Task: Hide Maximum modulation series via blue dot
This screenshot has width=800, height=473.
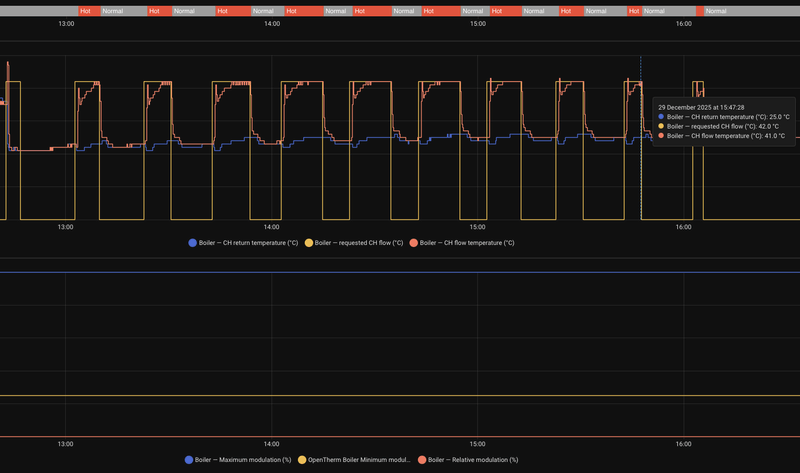Action: click(x=189, y=460)
